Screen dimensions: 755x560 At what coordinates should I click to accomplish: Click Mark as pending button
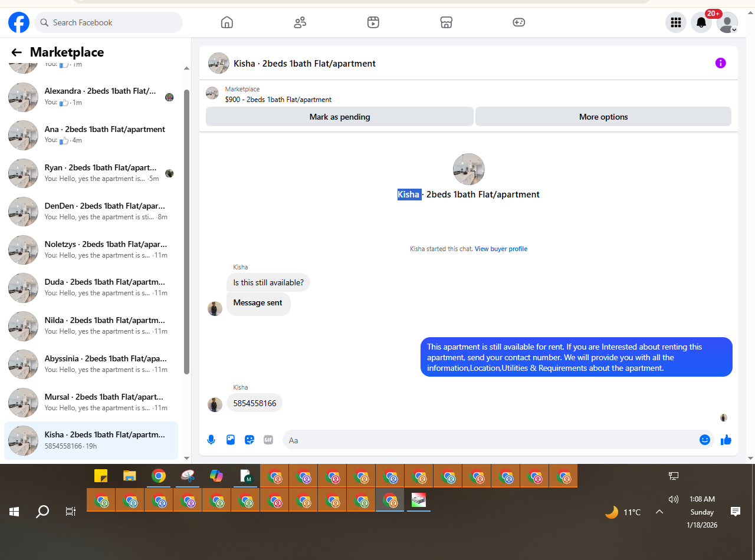340,117
